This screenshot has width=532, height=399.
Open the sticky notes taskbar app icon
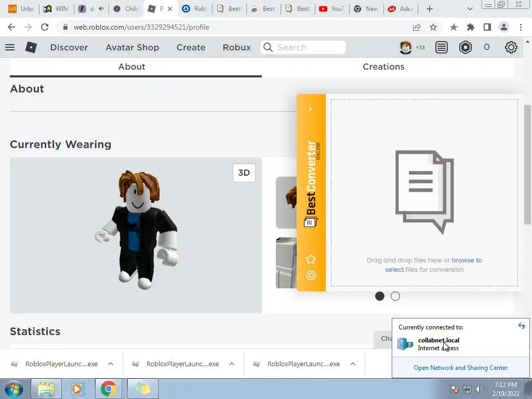(142, 389)
